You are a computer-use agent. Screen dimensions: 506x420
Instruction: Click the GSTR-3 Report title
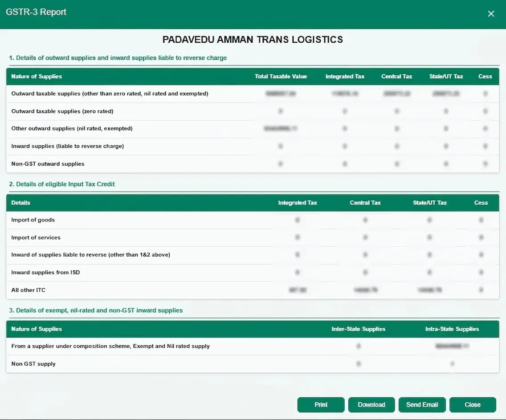[36, 12]
